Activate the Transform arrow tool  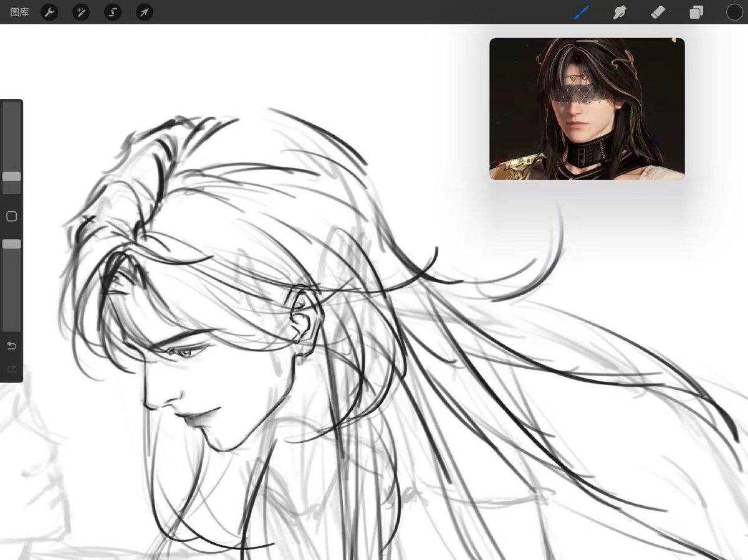click(x=145, y=12)
